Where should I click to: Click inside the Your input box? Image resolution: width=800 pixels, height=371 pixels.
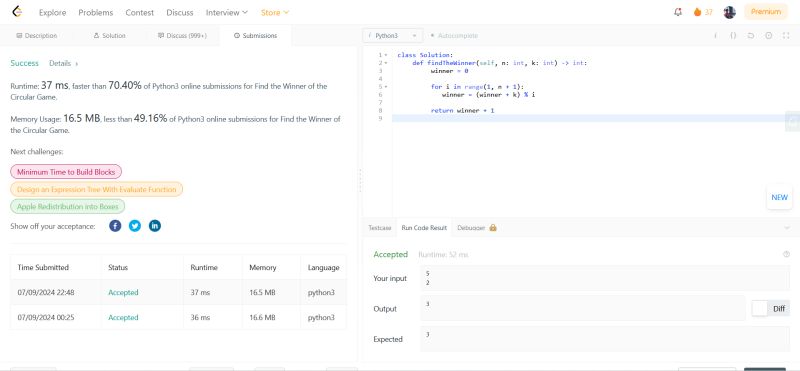click(605, 278)
